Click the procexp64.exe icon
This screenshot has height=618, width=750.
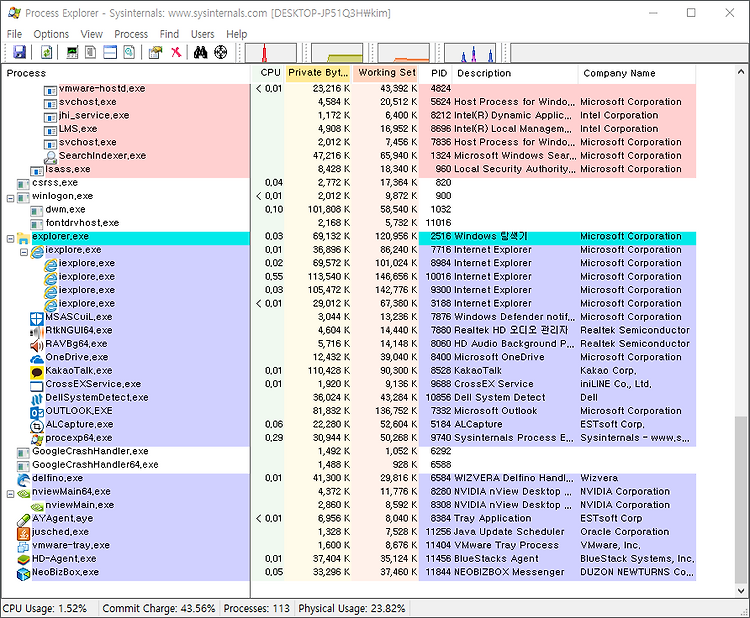coord(37,439)
